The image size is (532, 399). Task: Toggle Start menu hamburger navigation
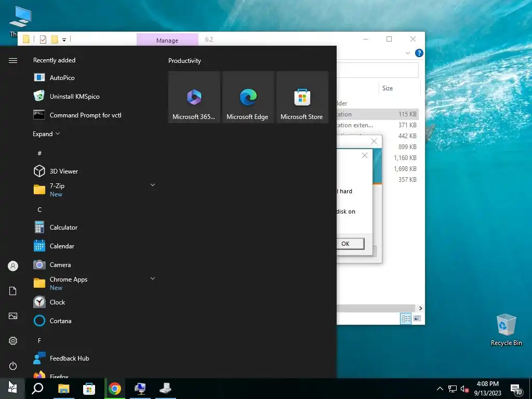click(13, 60)
